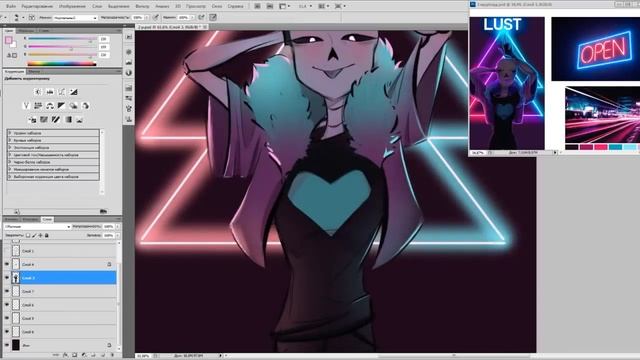This screenshot has width=640, height=360.
Task: Open the layer blend mode dropdown
Action: tap(37, 227)
